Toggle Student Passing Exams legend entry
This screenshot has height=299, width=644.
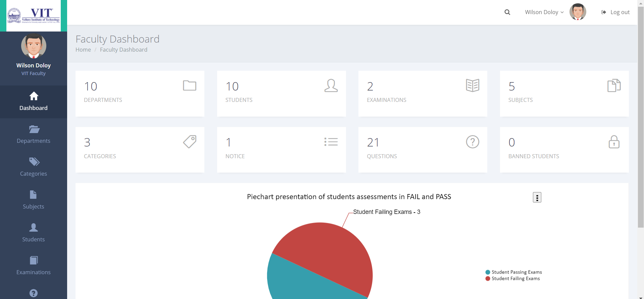513,272
